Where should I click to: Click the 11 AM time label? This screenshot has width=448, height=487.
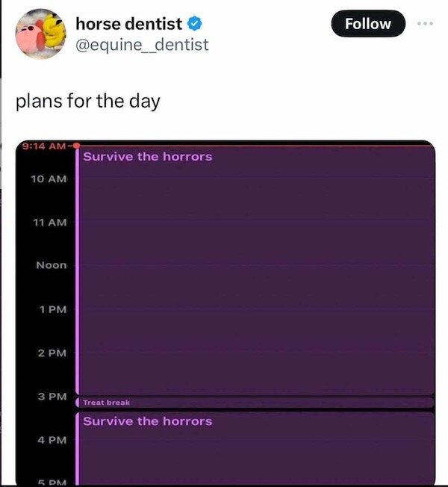(49, 223)
